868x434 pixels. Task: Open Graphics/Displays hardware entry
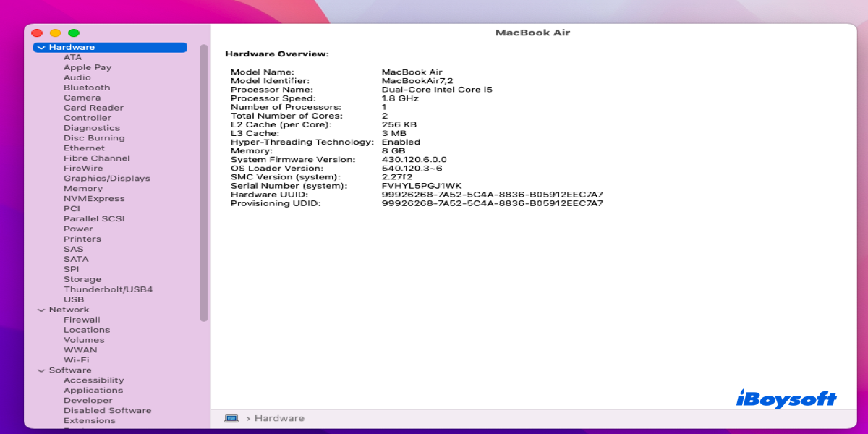[x=106, y=179]
